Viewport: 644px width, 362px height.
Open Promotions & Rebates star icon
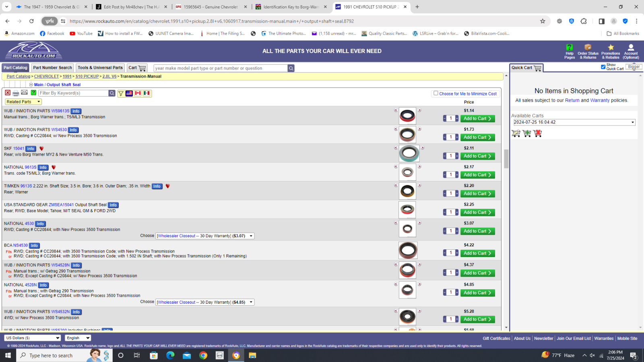pos(611,51)
